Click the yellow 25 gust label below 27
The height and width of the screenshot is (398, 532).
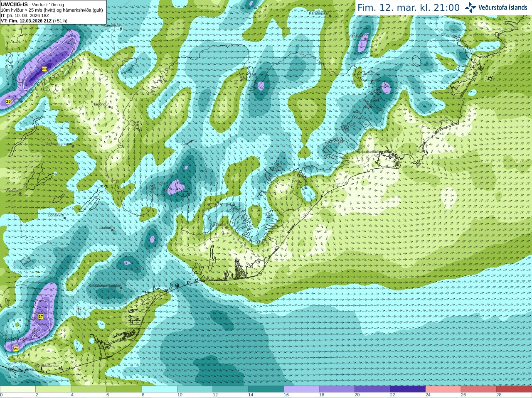16,349
